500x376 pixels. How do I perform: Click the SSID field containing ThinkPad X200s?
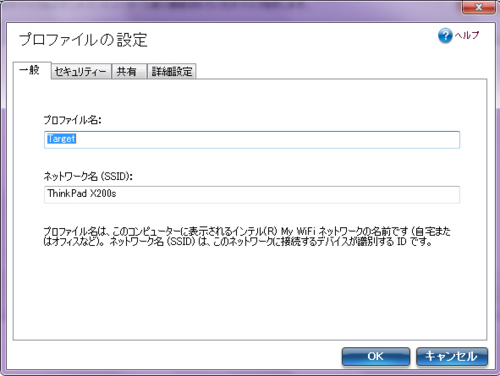pyautogui.click(x=252, y=195)
